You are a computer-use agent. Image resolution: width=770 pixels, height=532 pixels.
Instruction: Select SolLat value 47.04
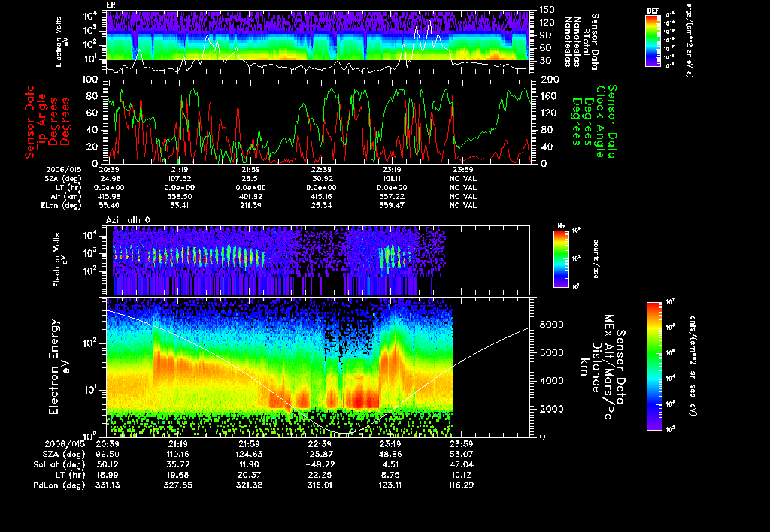click(x=462, y=465)
